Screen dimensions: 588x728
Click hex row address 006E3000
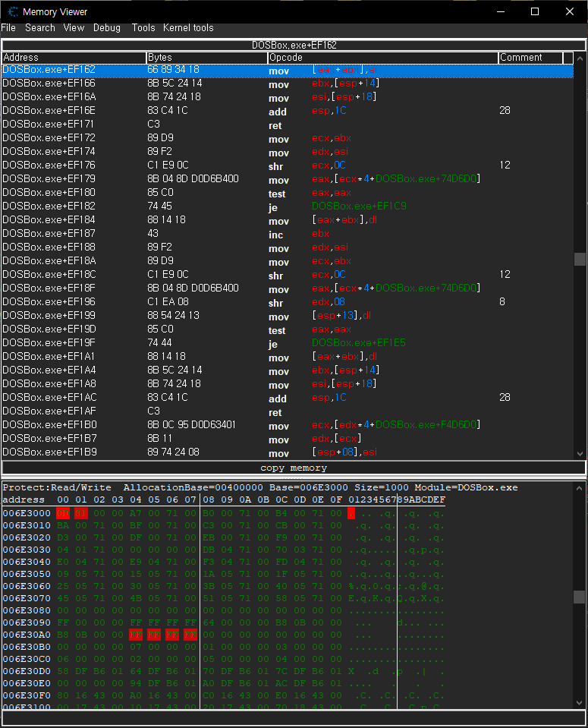(27, 513)
